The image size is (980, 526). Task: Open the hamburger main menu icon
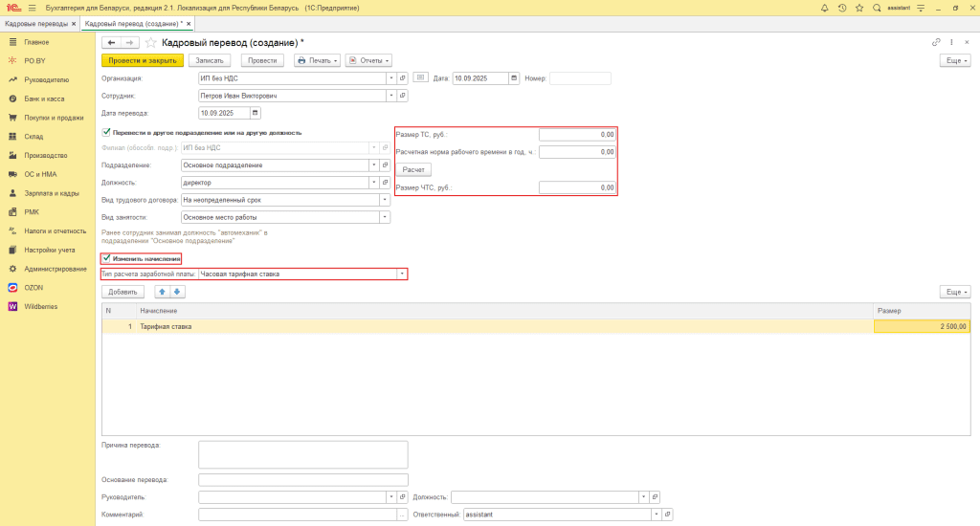click(32, 8)
